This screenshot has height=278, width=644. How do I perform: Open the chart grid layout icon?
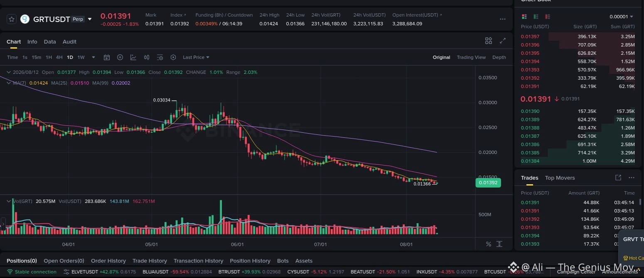489,41
